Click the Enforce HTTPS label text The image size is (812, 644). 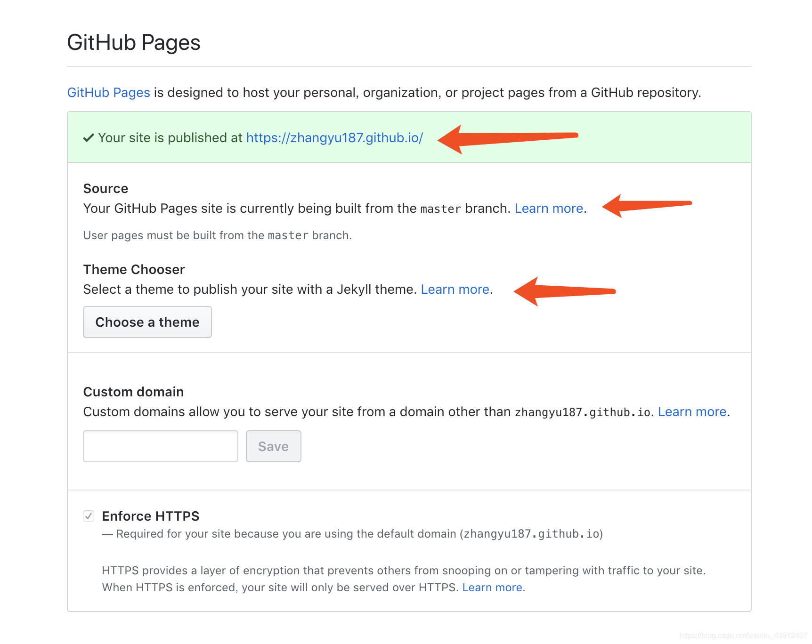coord(151,516)
